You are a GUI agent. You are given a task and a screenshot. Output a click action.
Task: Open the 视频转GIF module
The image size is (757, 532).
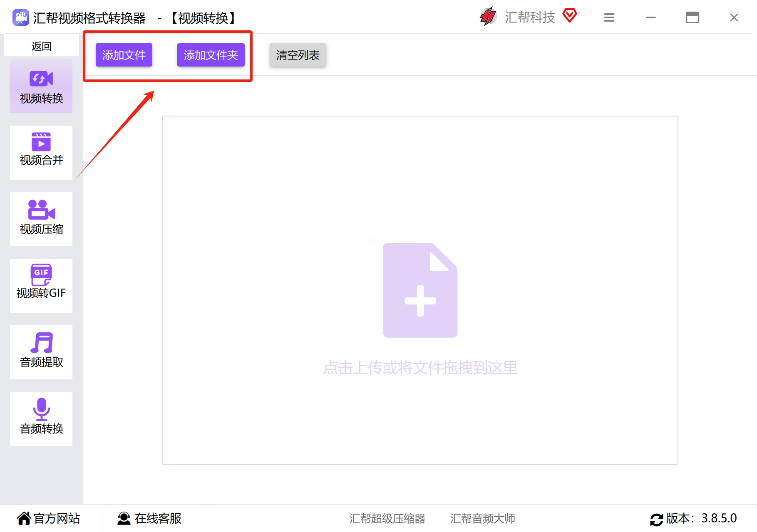41,286
